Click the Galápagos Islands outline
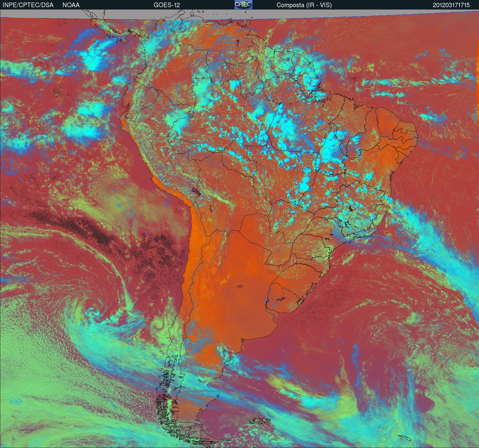The height and width of the screenshot is (448, 479). 58,93
